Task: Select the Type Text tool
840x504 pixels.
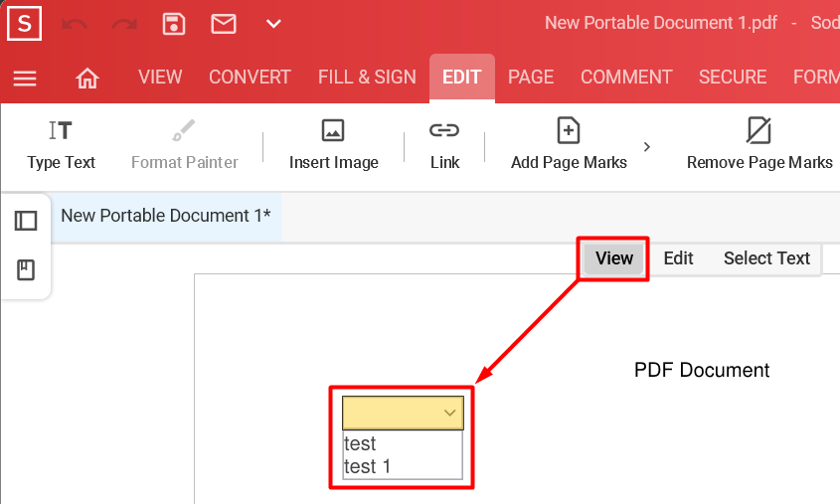Action: (61, 144)
